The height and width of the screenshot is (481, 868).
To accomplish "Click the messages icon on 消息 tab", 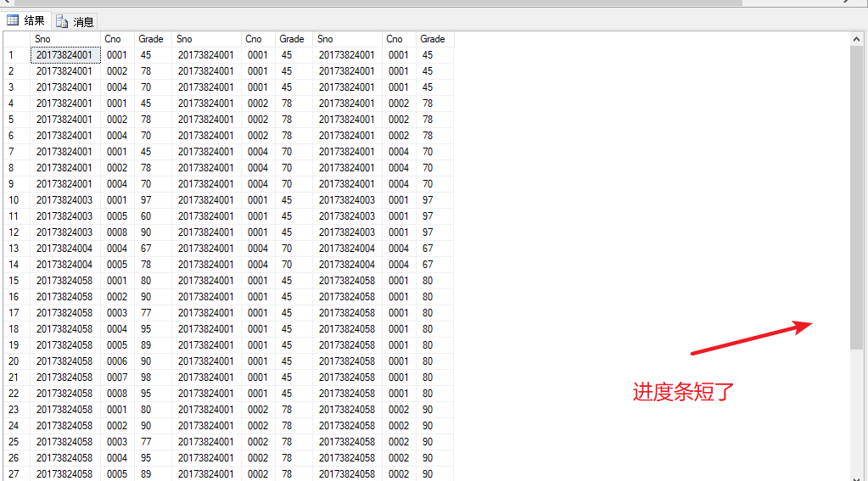I will tap(62, 21).
